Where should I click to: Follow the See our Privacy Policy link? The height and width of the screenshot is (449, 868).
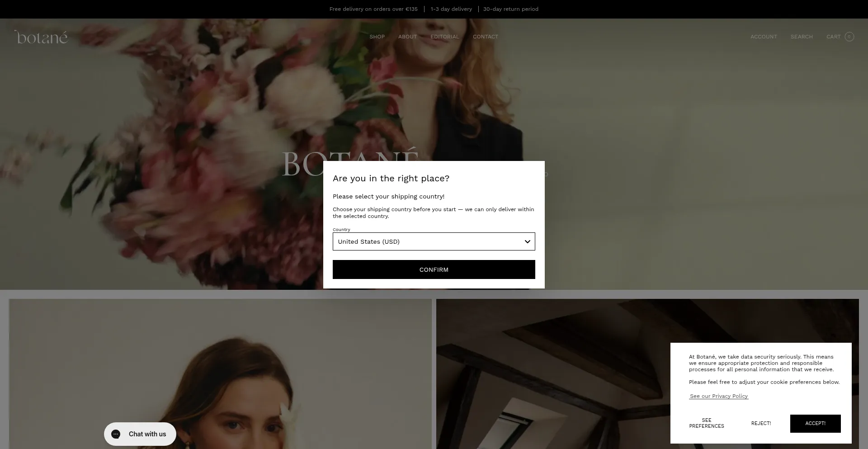pos(719,396)
